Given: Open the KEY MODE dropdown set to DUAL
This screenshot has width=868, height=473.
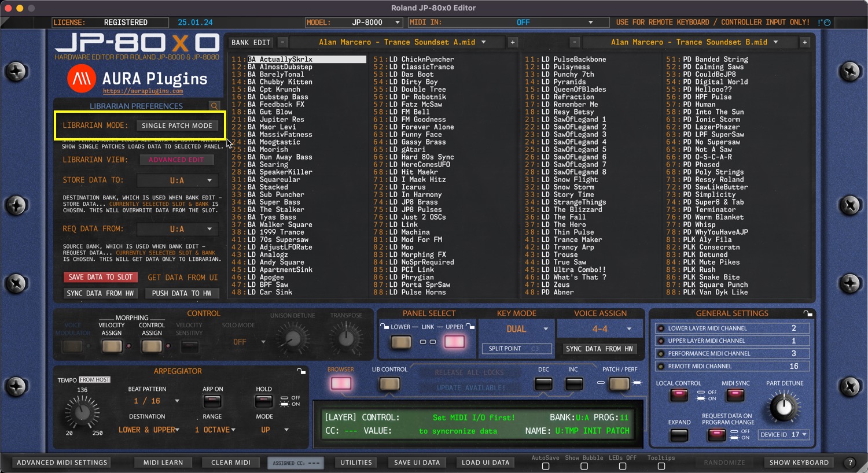Looking at the screenshot, I should coord(516,328).
